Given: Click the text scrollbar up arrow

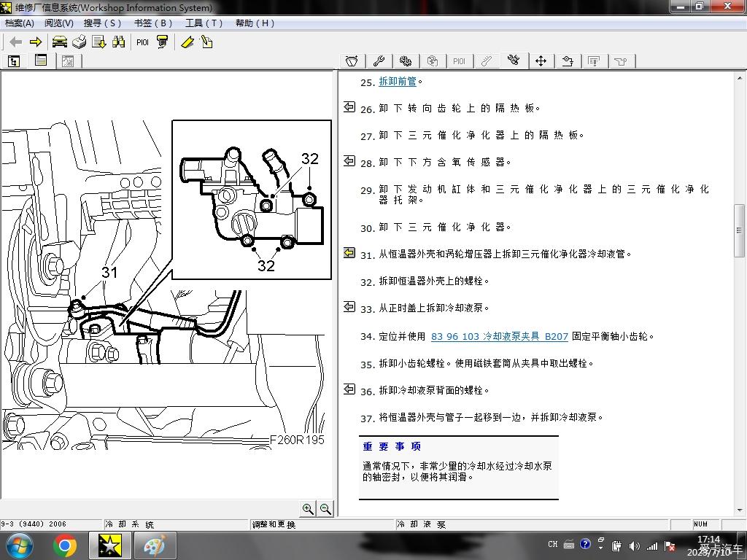Looking at the screenshot, I should 740,77.
